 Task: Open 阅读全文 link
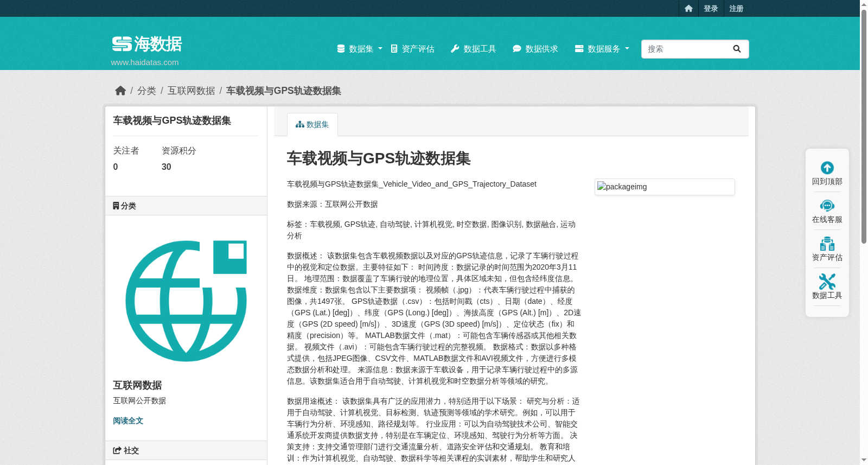coord(128,421)
